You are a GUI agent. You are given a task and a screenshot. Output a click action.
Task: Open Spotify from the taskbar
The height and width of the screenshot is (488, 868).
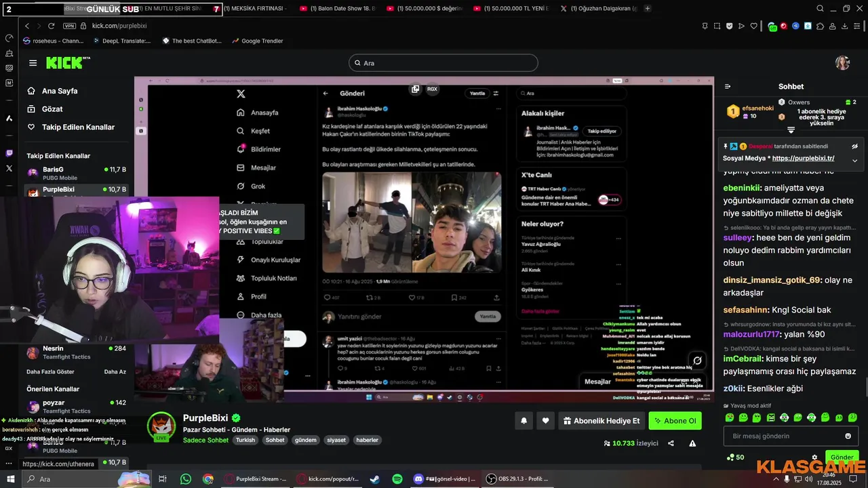[397, 479]
